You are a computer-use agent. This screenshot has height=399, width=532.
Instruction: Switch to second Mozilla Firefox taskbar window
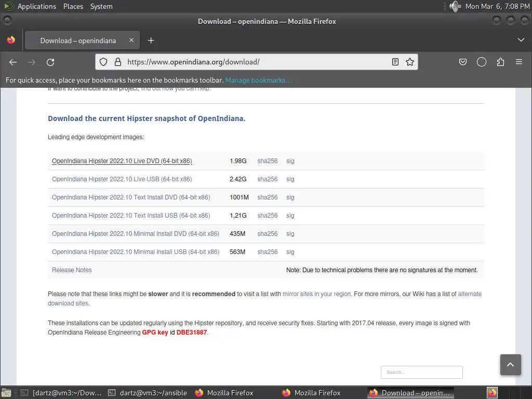point(312,393)
